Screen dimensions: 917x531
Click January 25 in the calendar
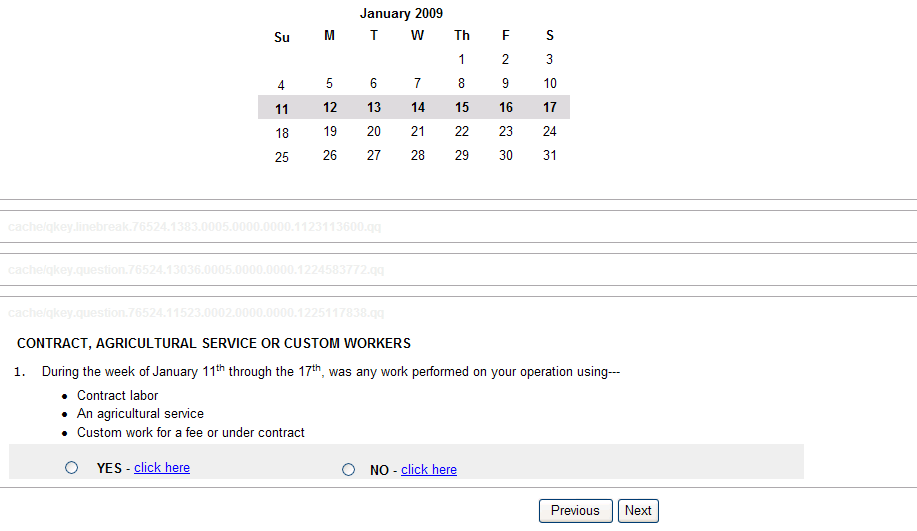click(x=282, y=157)
